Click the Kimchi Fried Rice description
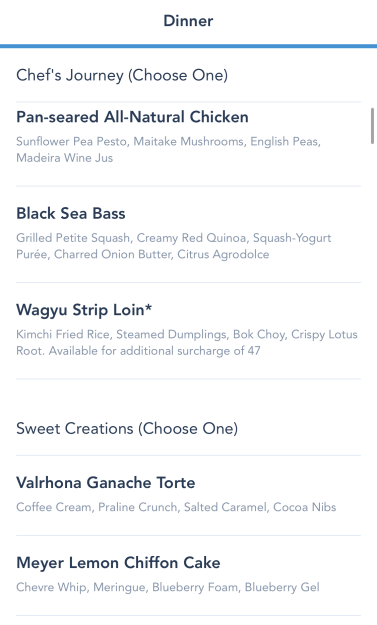This screenshot has height=625, width=377. [x=187, y=342]
